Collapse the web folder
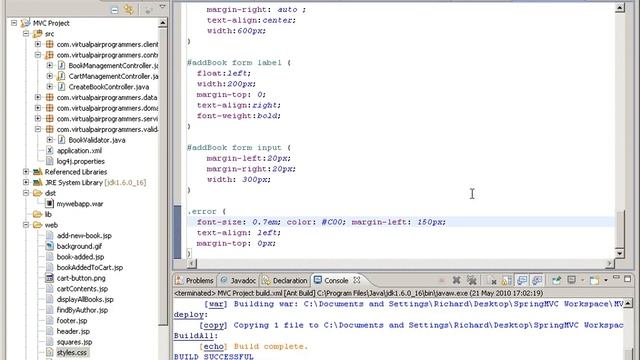640x360 pixels. pyautogui.click(x=26, y=224)
